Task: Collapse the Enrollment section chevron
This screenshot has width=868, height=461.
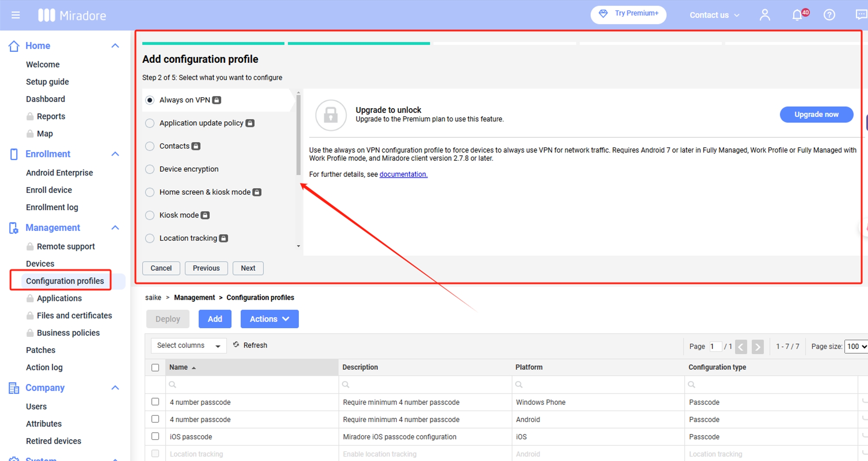Action: [115, 154]
